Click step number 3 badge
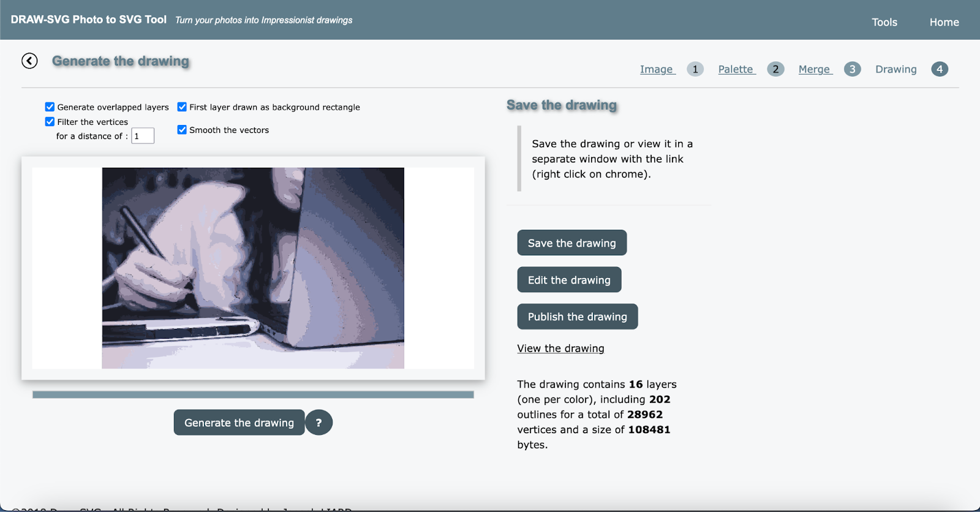Image resolution: width=980 pixels, height=512 pixels. tap(852, 69)
